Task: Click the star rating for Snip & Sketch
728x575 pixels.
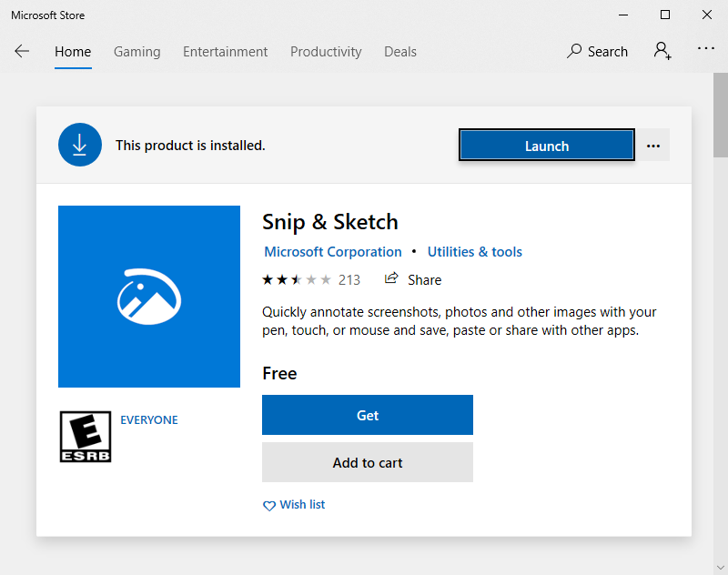Action: point(297,280)
